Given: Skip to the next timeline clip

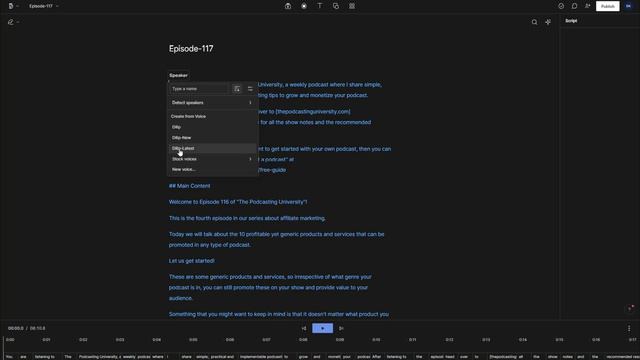Looking at the screenshot, I should tap(341, 328).
